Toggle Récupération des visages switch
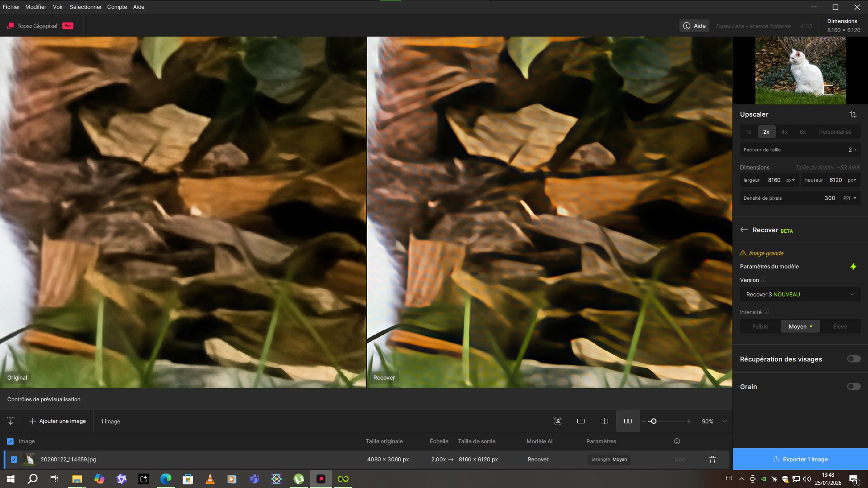This screenshot has height=488, width=868. point(854,359)
